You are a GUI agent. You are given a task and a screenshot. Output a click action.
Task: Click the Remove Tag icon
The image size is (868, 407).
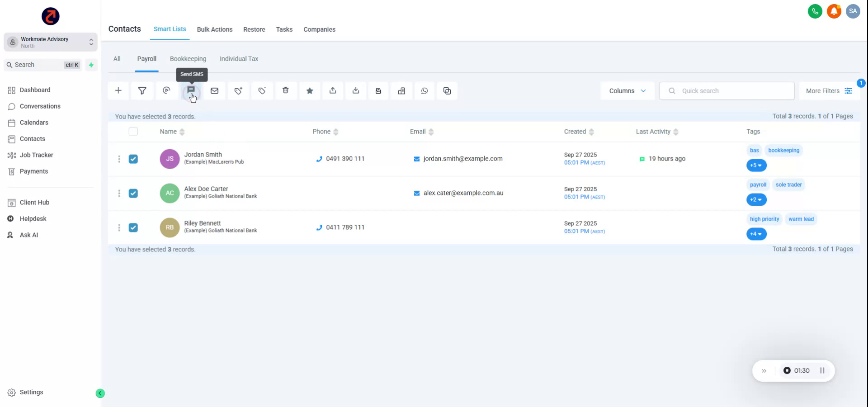[x=262, y=90]
